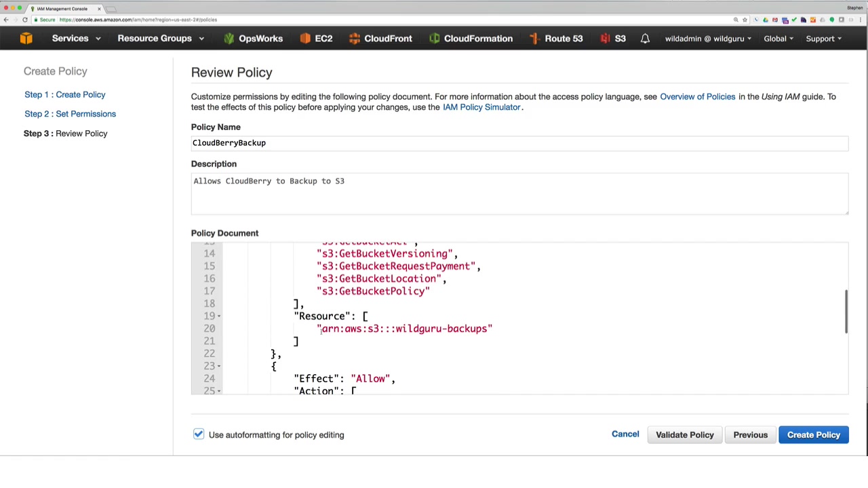Screen dimensions: 868x488
Task: Open the Route 53 shortcut icon
Action: click(535, 39)
